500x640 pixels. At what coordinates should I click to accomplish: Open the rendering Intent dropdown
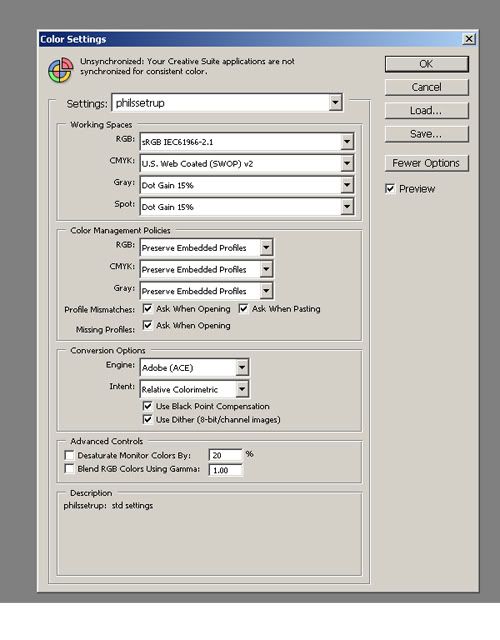194,389
